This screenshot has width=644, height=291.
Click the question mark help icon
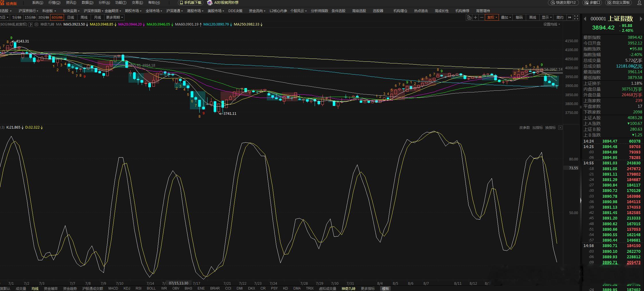[x=31, y=24]
